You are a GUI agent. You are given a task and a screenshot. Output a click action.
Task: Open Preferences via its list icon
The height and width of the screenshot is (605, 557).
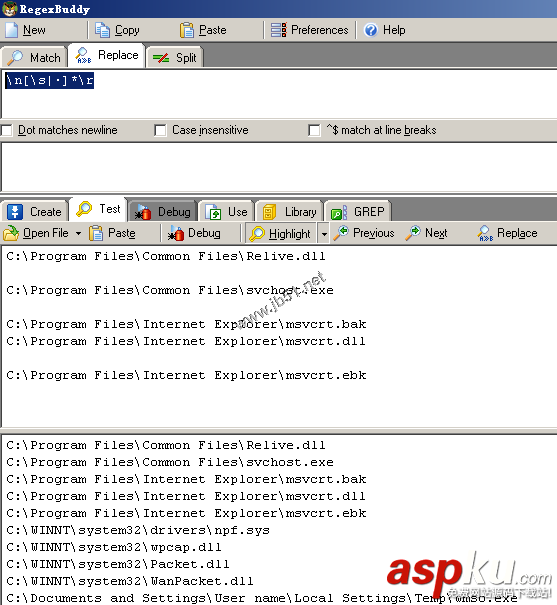pyautogui.click(x=279, y=30)
